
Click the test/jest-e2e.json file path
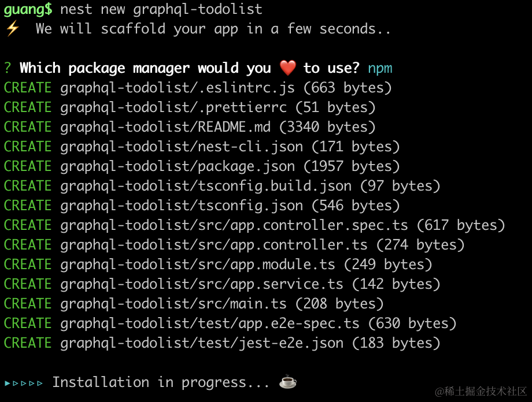[x=202, y=343]
